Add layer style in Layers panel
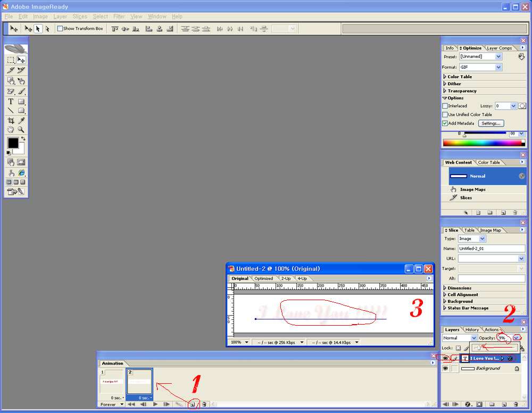The image size is (532, 413). [x=468, y=404]
